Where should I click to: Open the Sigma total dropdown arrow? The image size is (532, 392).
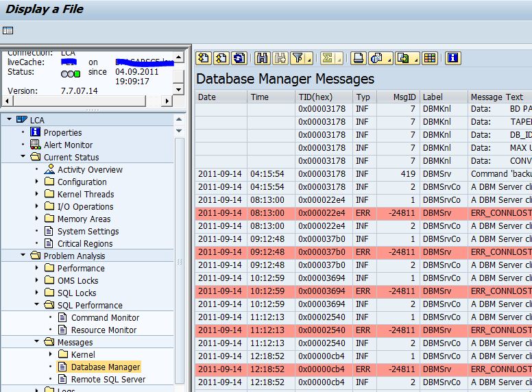coord(339,60)
